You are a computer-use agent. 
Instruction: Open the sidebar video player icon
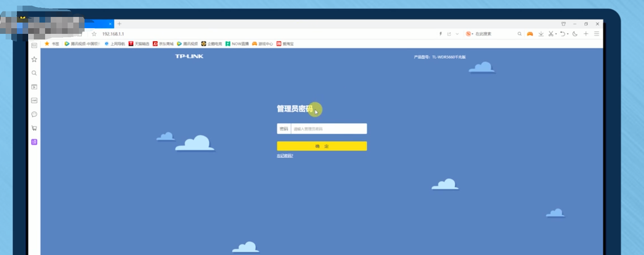[x=34, y=87]
